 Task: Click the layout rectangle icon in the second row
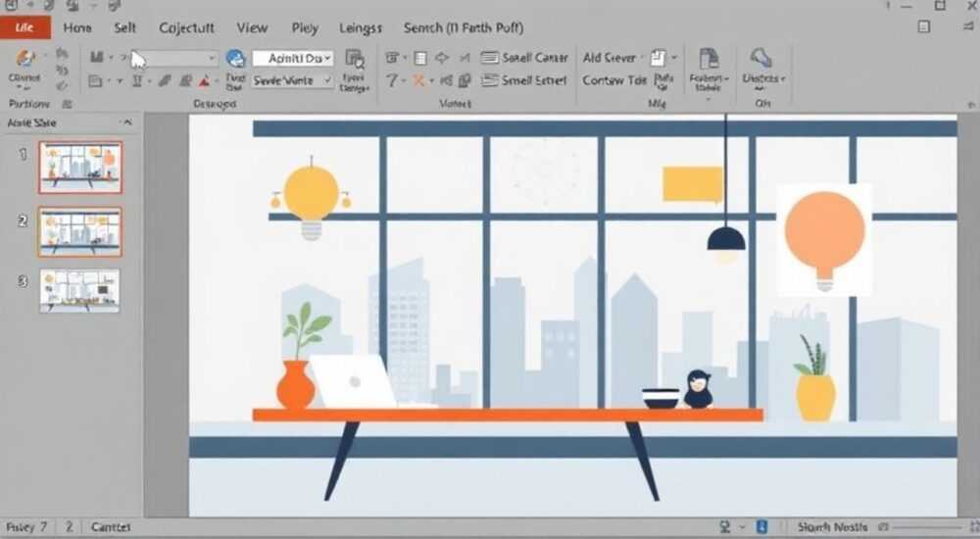click(96, 81)
